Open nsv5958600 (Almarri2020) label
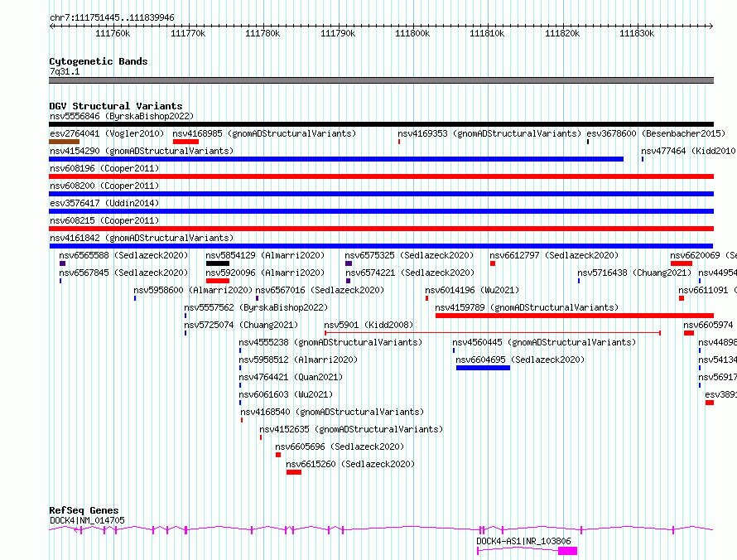The height and width of the screenshot is (560, 737). tap(193, 290)
